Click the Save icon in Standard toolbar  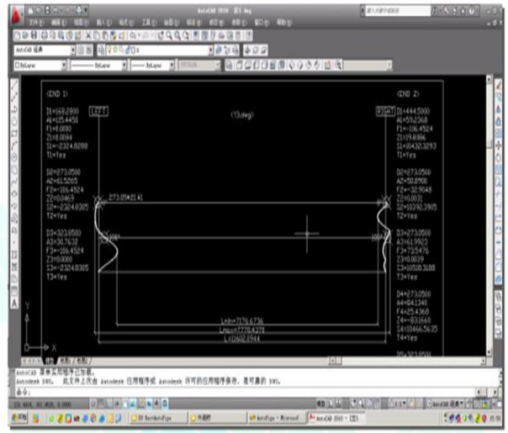pyautogui.click(x=34, y=35)
